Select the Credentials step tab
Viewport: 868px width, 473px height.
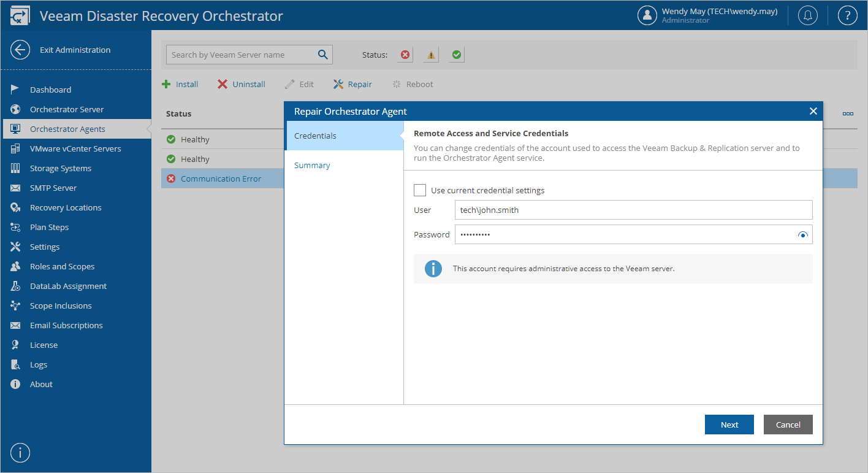pyautogui.click(x=344, y=136)
